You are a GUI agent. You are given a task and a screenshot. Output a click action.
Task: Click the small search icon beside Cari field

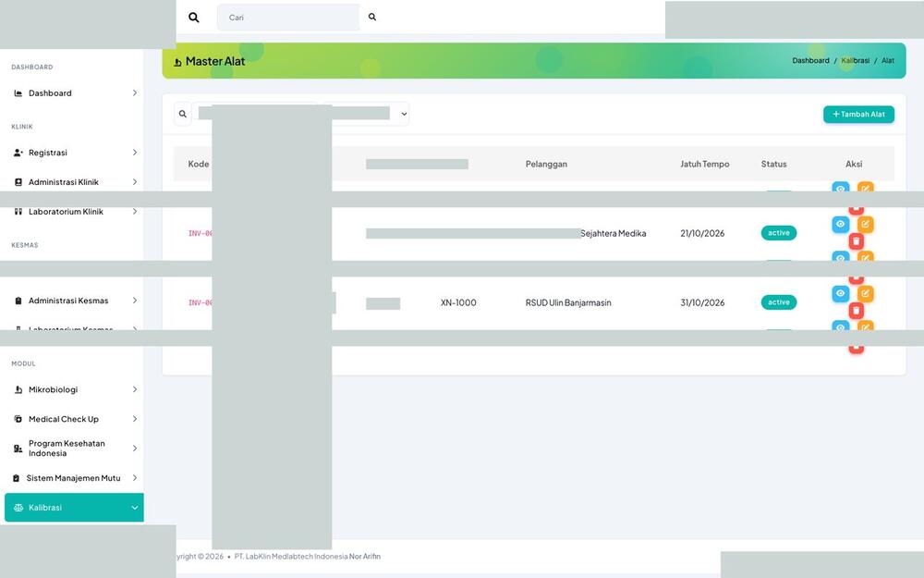[x=371, y=17]
